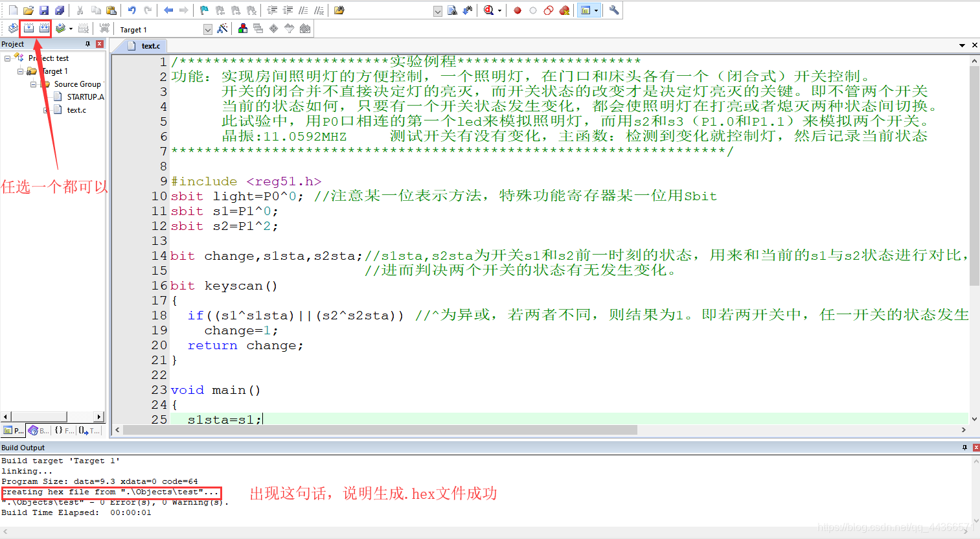Start or stop debug session
Viewport: 980px width, 539px height.
tap(488, 10)
